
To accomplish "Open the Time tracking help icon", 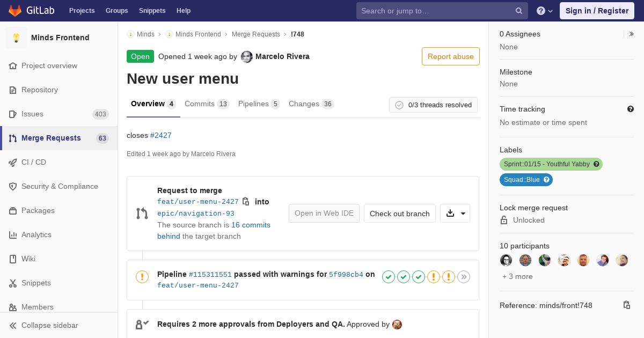I will point(631,109).
